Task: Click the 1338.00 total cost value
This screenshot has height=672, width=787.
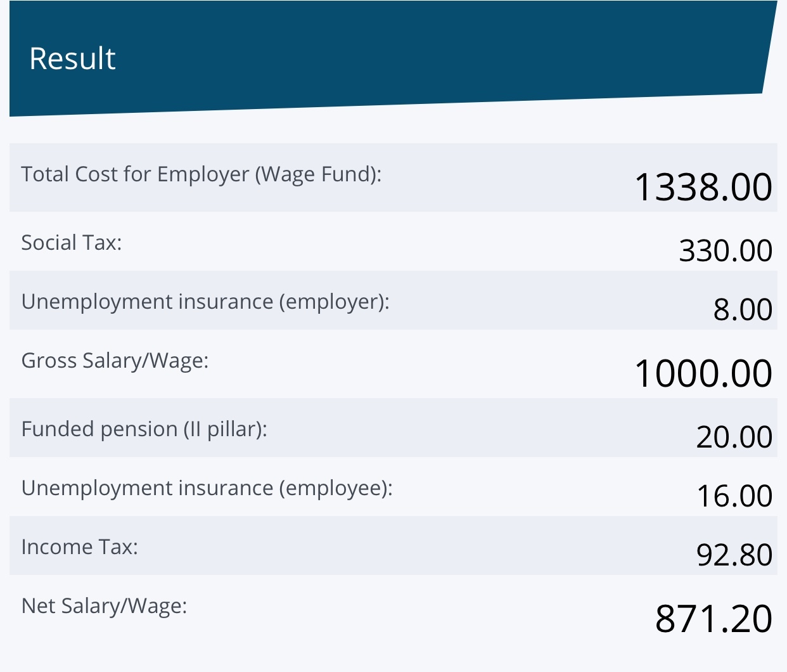Action: coord(703,187)
